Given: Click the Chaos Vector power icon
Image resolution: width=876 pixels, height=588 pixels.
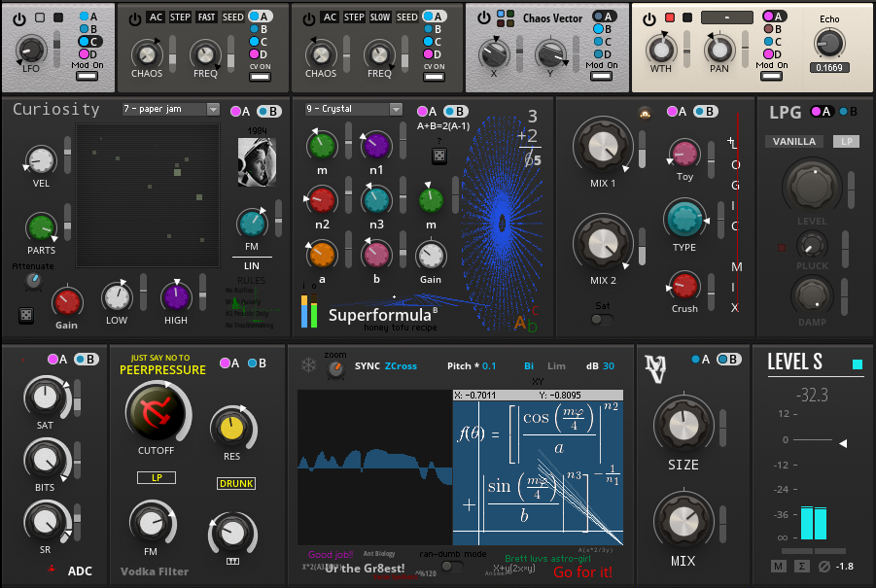Looking at the screenshot, I should click(484, 18).
